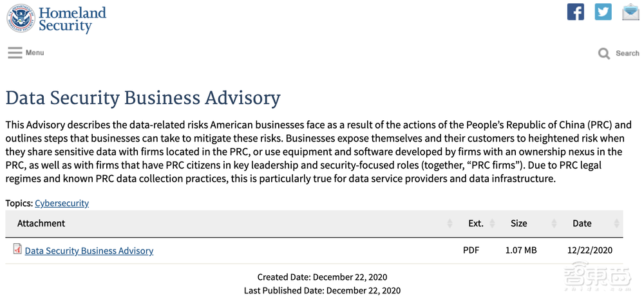Open the Data Security Business Advisory PDF link
This screenshot has width=644, height=303.
(x=89, y=251)
